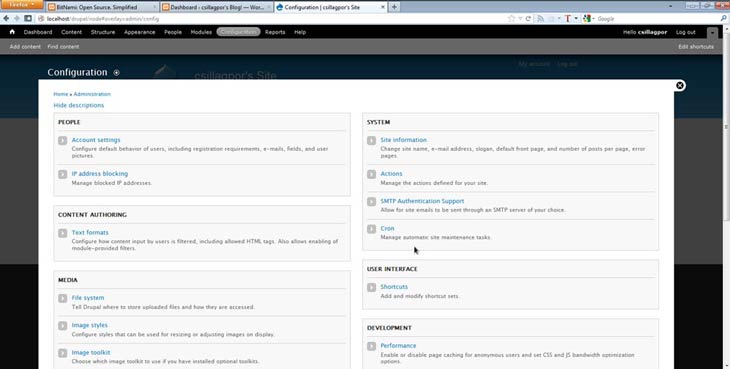Image resolution: width=730 pixels, height=369 pixels.
Task: Open the Account settings link
Action: click(x=96, y=140)
